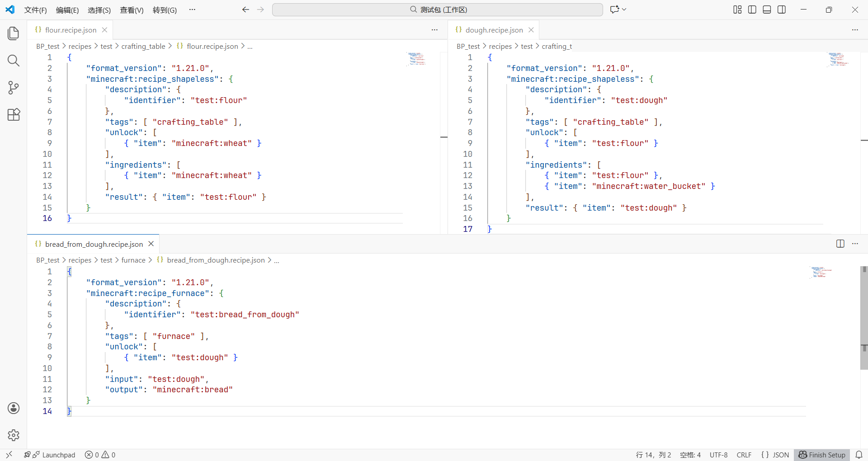Viewport: 868px width, 461px height.
Task: Open the 文件(F) menu
Action: (x=35, y=10)
